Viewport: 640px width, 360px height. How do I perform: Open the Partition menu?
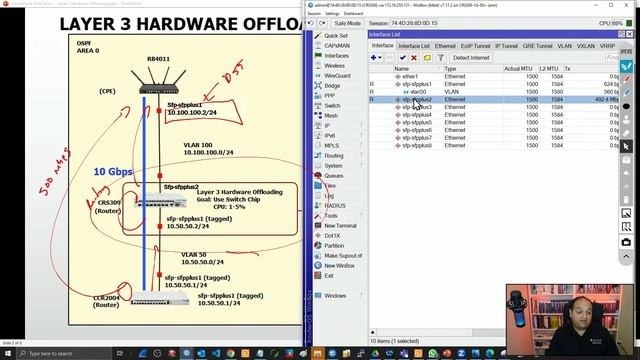[x=334, y=246]
